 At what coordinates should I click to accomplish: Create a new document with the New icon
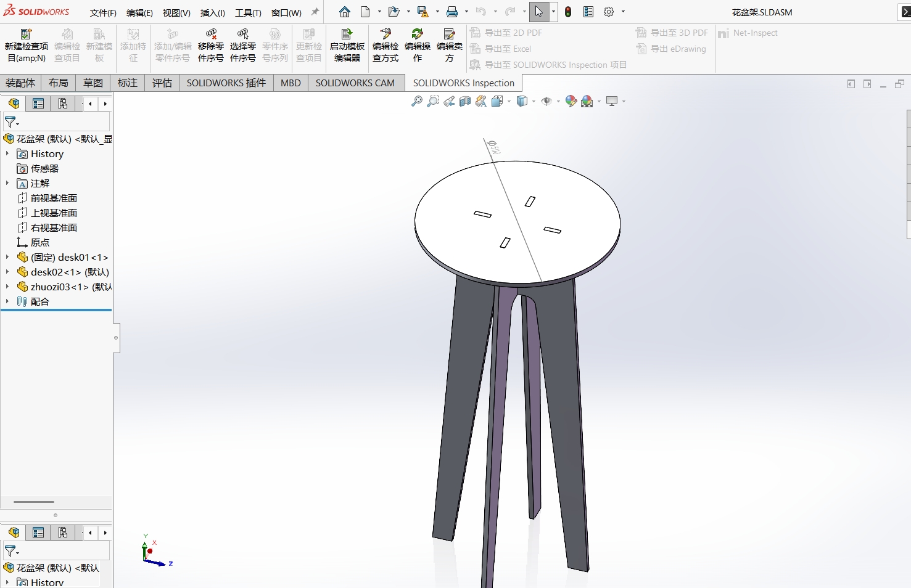pyautogui.click(x=365, y=12)
